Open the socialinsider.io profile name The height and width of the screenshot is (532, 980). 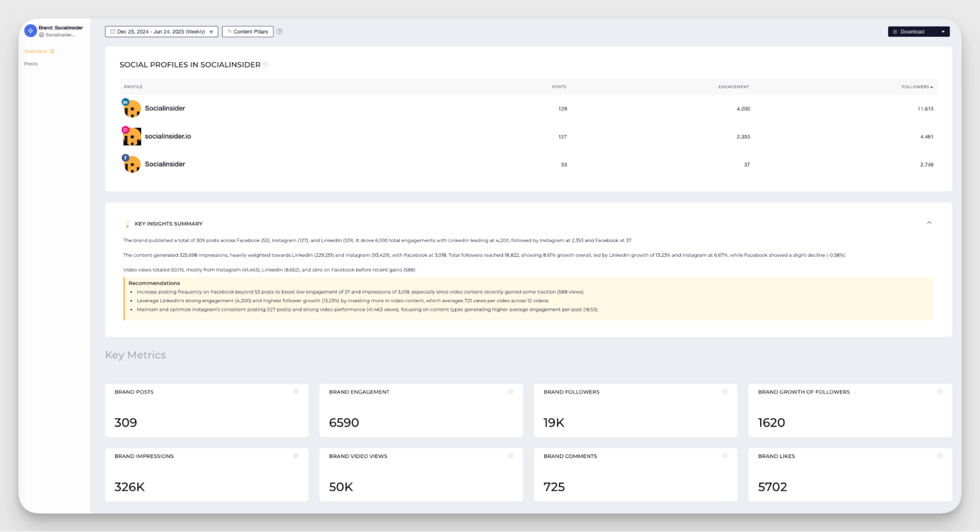(168, 136)
